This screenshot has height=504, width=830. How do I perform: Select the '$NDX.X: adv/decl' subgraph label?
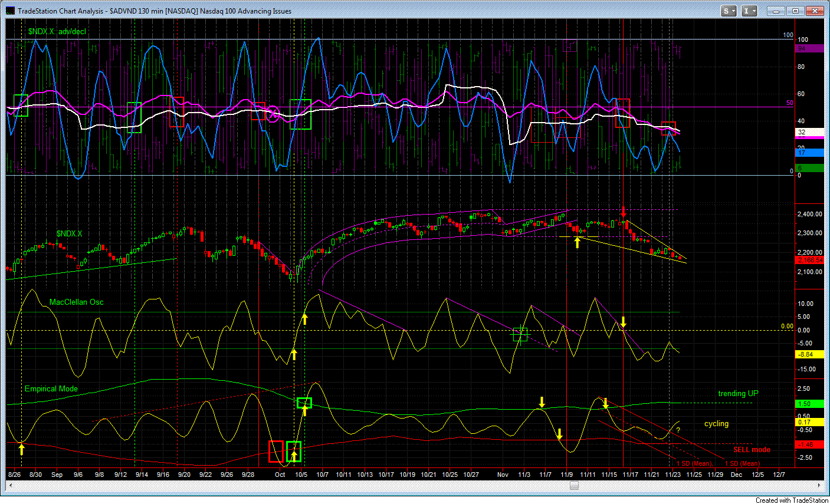pos(57,31)
